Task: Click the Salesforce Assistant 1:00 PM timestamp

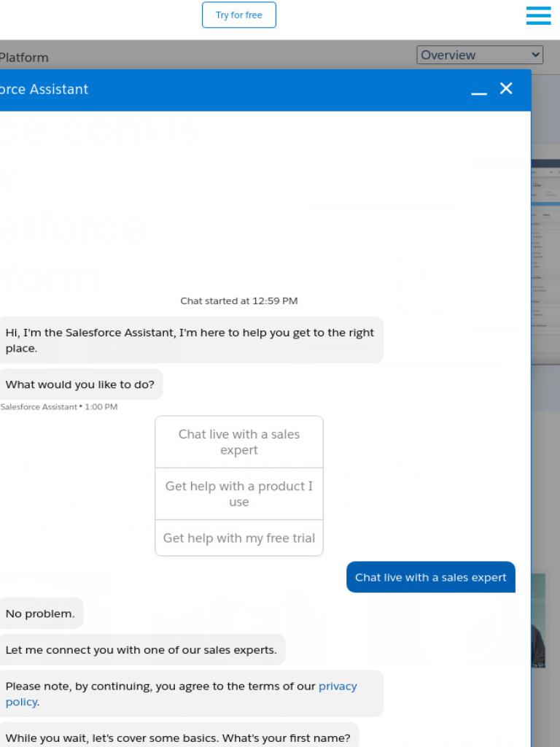Action: click(59, 407)
